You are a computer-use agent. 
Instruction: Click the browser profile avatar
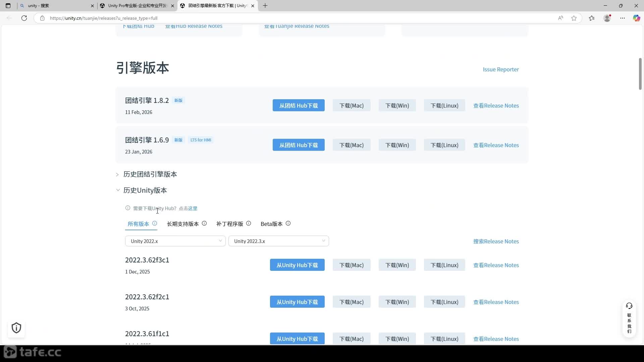pos(607,18)
